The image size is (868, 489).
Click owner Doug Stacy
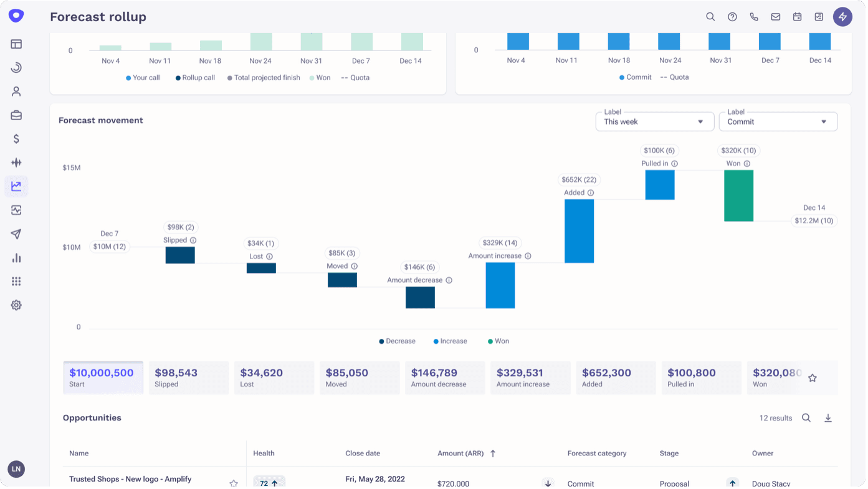772,483
